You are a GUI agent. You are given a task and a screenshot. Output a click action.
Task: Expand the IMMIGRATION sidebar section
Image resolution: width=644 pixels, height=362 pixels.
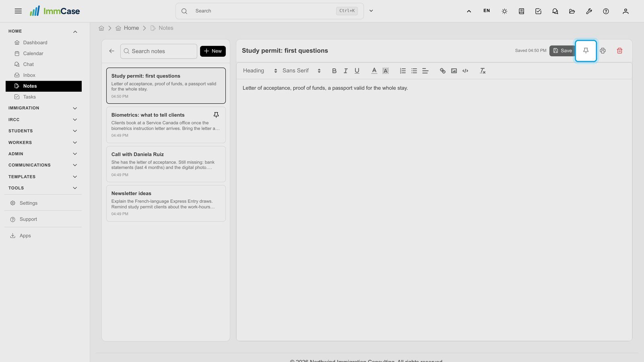pos(43,108)
